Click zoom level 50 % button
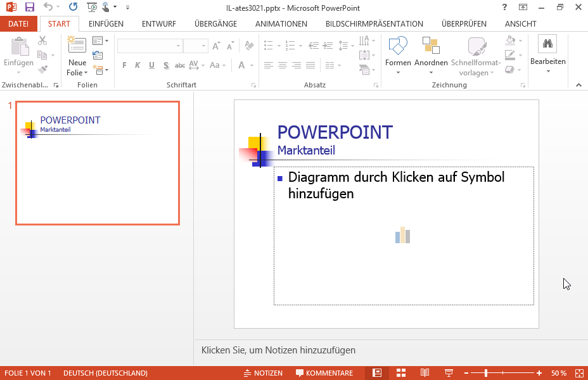Image resolution: width=588 pixels, height=380 pixels. click(x=559, y=373)
